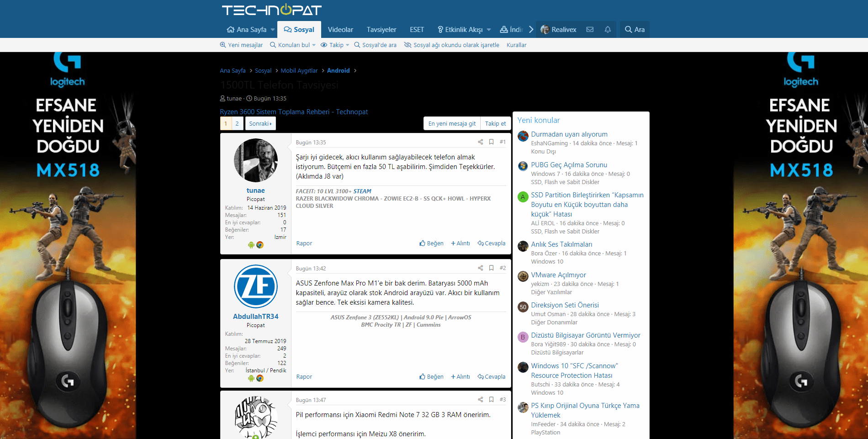The image size is (868, 439).
Task: Open the Sosyal tab
Action: pyautogui.click(x=299, y=30)
